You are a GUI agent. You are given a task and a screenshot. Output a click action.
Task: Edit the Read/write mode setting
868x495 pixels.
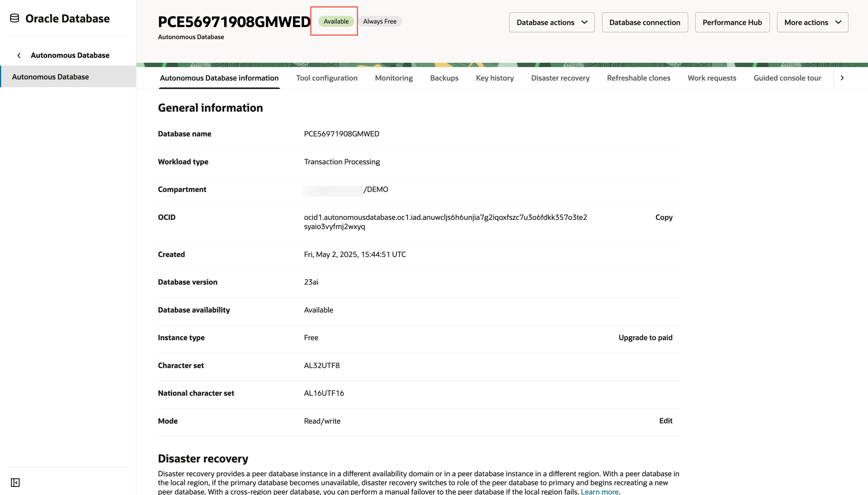coord(665,421)
